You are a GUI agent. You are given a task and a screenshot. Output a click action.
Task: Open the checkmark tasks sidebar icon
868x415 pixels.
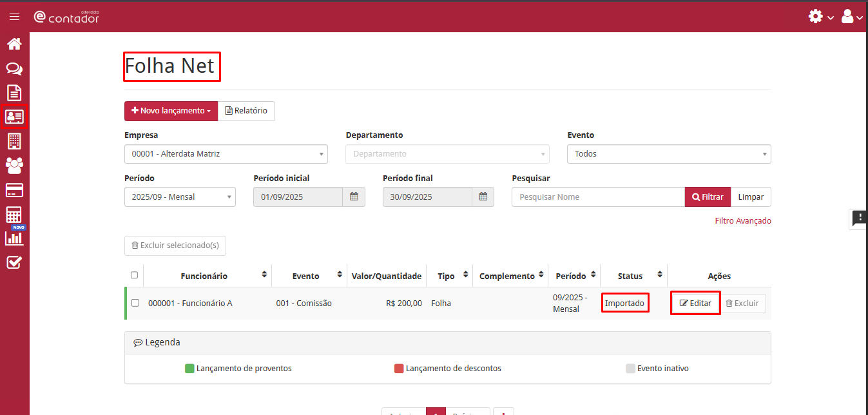tap(14, 262)
